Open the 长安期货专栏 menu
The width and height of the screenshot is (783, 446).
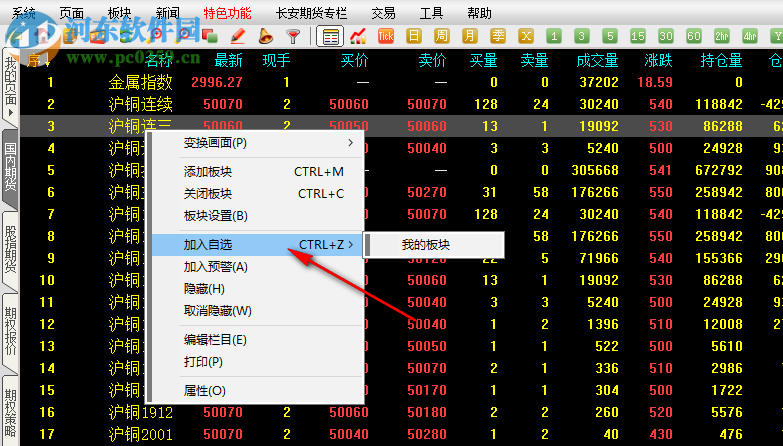(311, 13)
